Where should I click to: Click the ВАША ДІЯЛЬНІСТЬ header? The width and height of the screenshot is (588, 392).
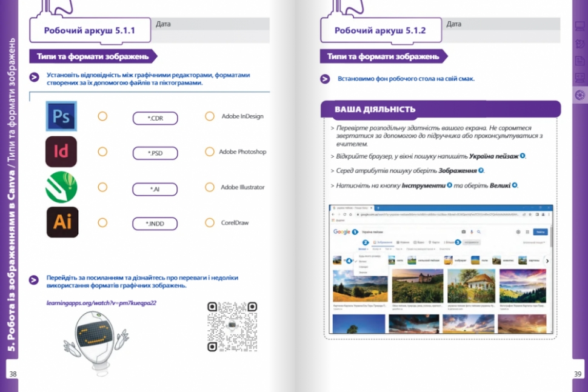pyautogui.click(x=441, y=109)
